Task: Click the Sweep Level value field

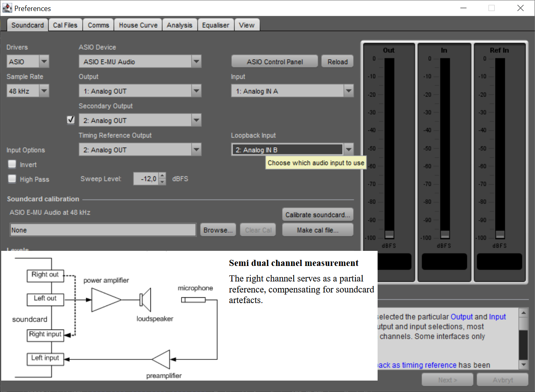Action: click(x=146, y=179)
